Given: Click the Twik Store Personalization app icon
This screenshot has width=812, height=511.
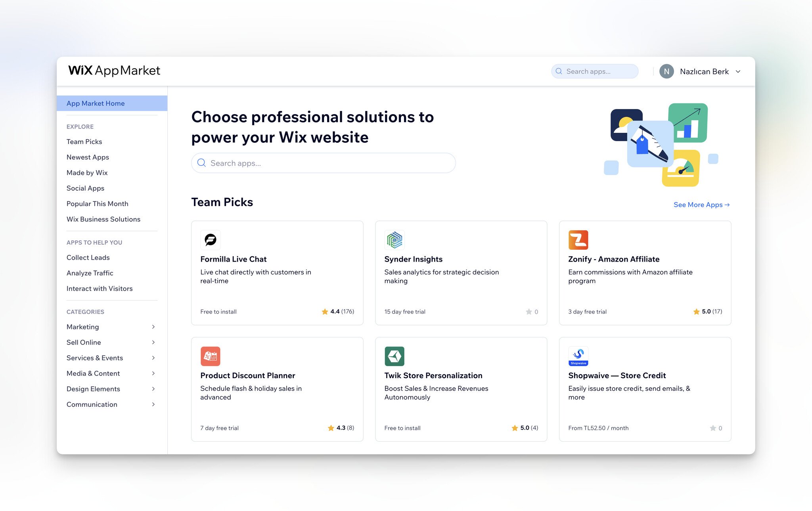Looking at the screenshot, I should click(x=394, y=356).
